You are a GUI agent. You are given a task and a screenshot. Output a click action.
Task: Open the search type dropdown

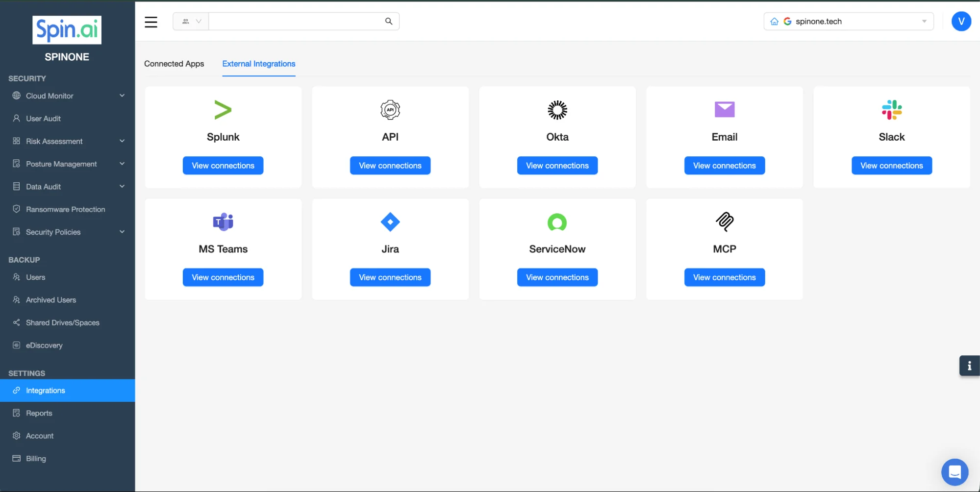click(191, 21)
